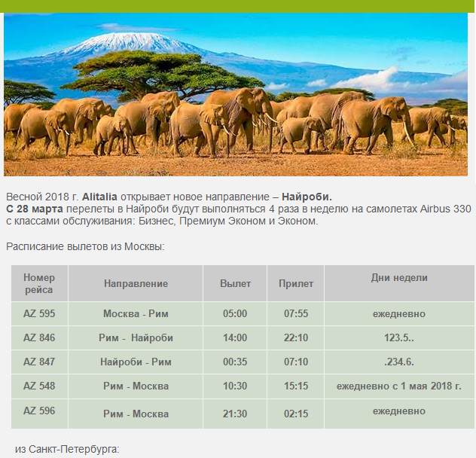This screenshot has height=458, width=476.
Task: Click 'ежедневно с 1 мая 2018 г.' cell
Action: click(x=399, y=386)
